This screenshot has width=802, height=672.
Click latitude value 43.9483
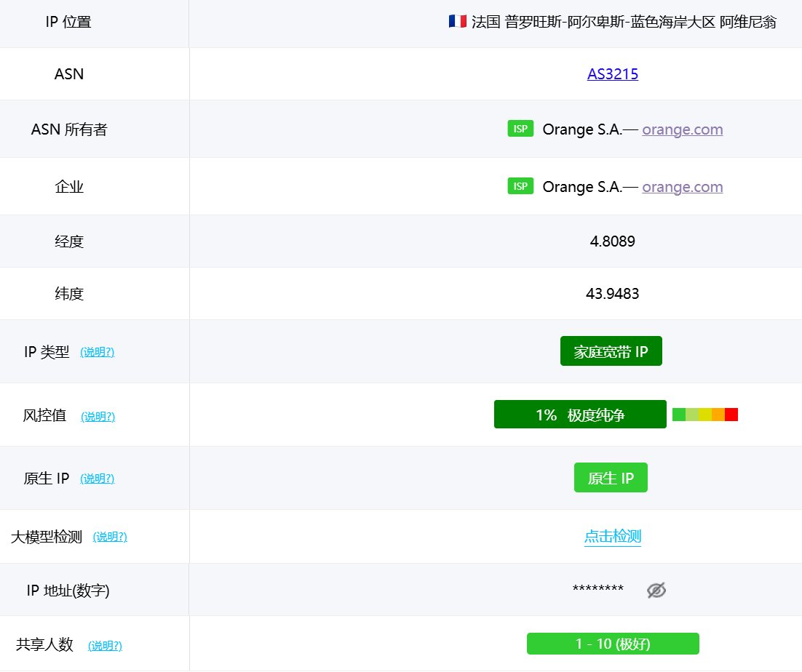click(x=612, y=294)
